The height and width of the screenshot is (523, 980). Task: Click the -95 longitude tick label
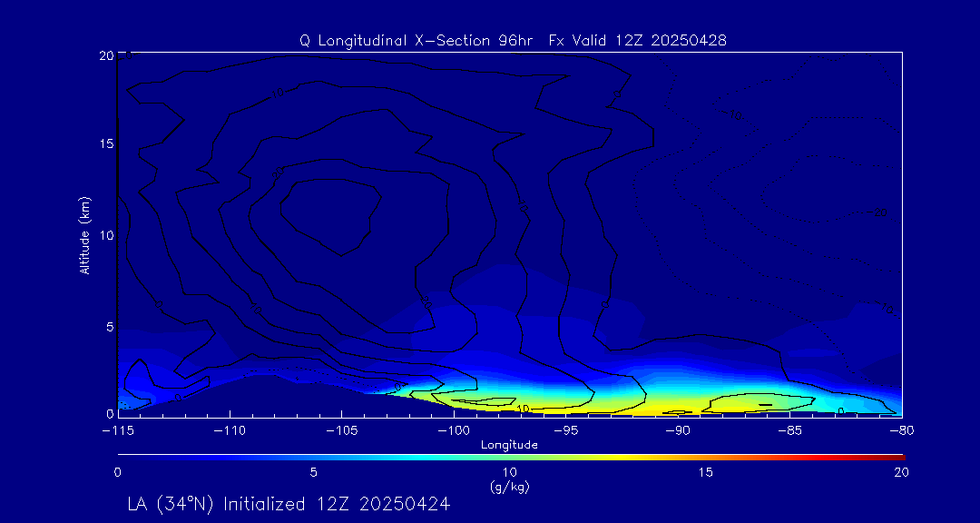pos(565,431)
